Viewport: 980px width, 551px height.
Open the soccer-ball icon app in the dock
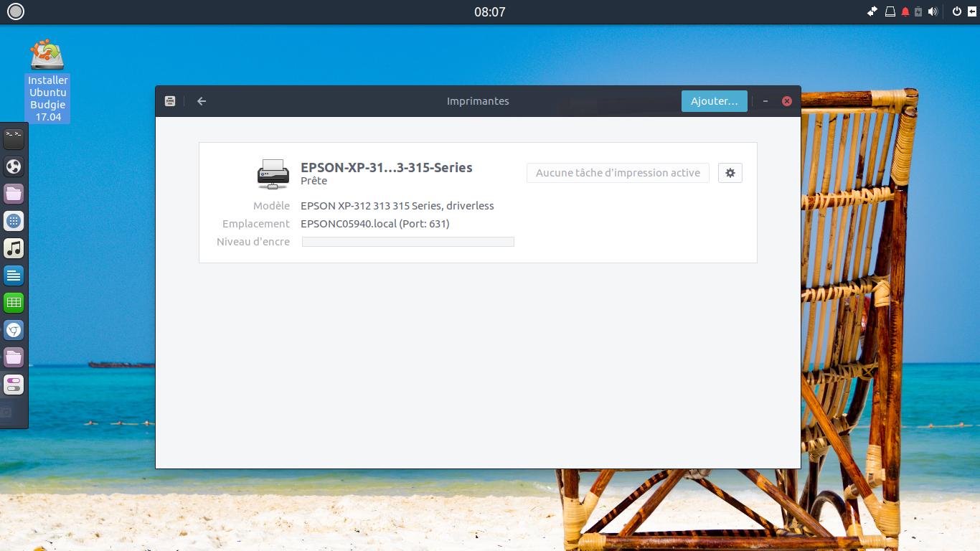[x=14, y=166]
